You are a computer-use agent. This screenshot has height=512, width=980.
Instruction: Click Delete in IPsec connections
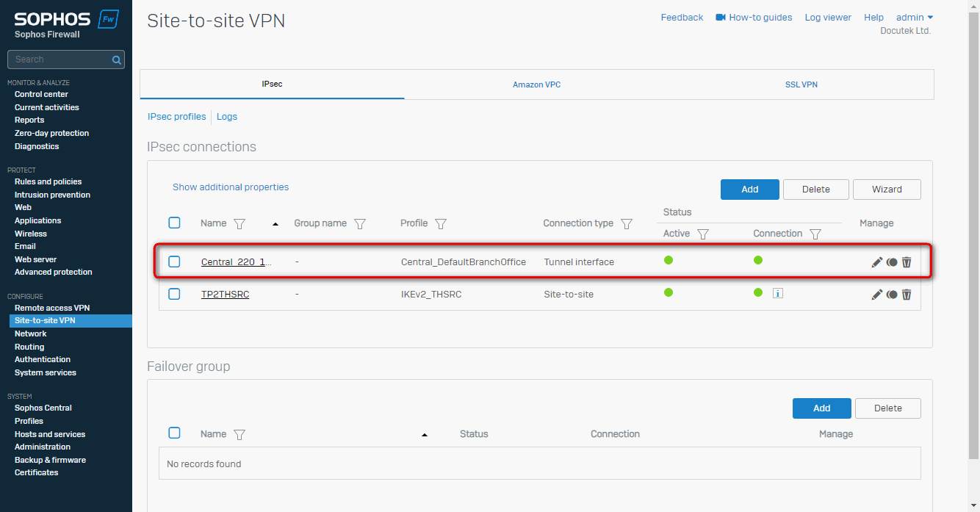click(816, 189)
